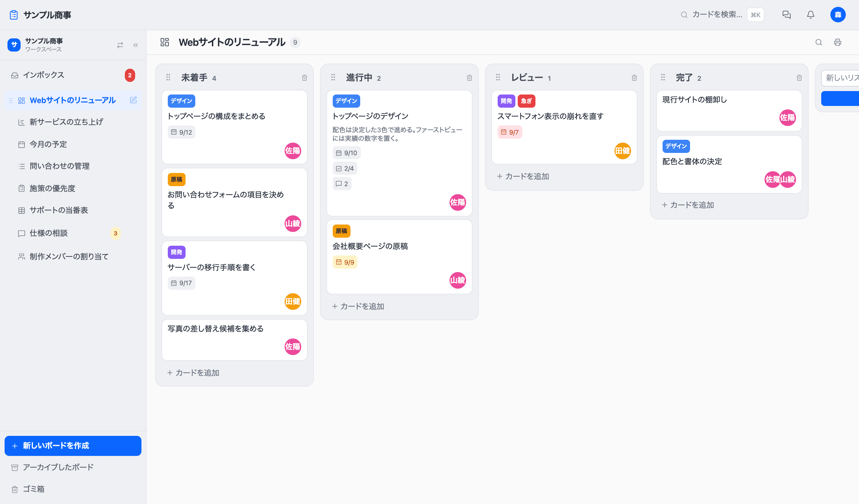Add a card to レビュー list
The width and height of the screenshot is (859, 504).
click(x=523, y=176)
